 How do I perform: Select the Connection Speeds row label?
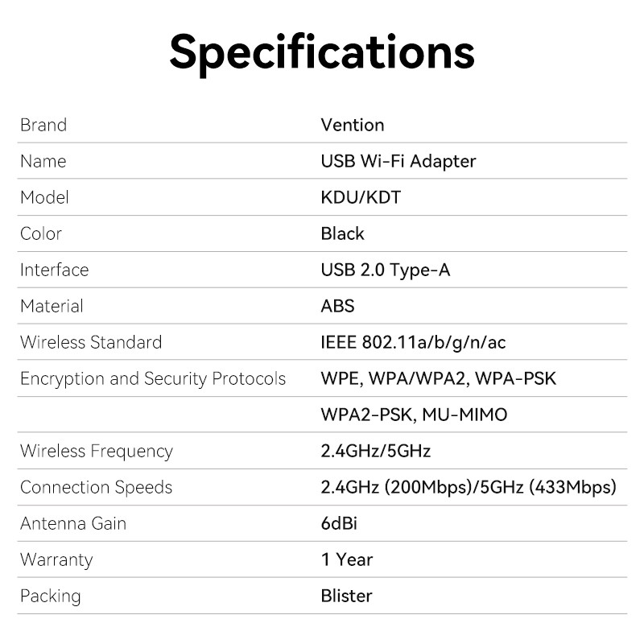tap(97, 487)
